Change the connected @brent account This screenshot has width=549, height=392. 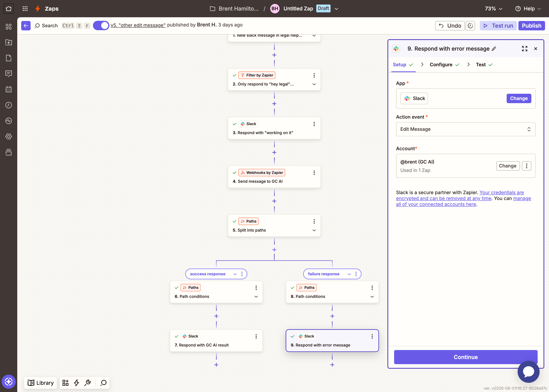(x=508, y=166)
